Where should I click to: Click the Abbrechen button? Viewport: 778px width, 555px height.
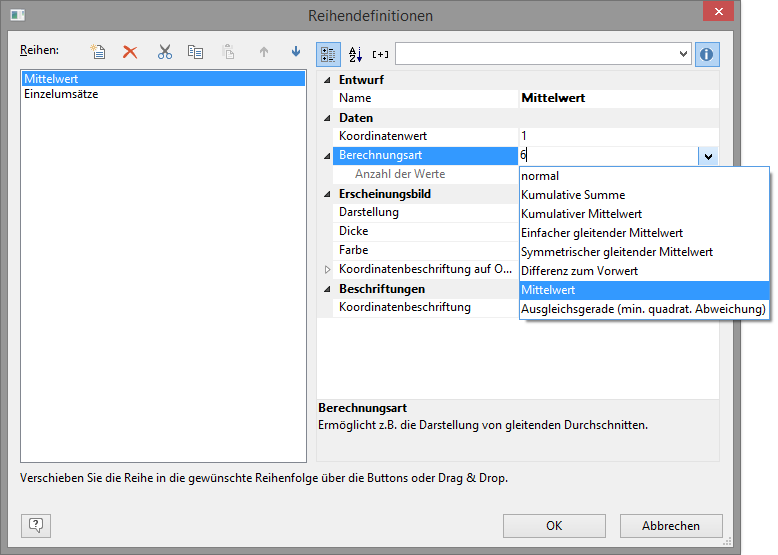coord(670,526)
